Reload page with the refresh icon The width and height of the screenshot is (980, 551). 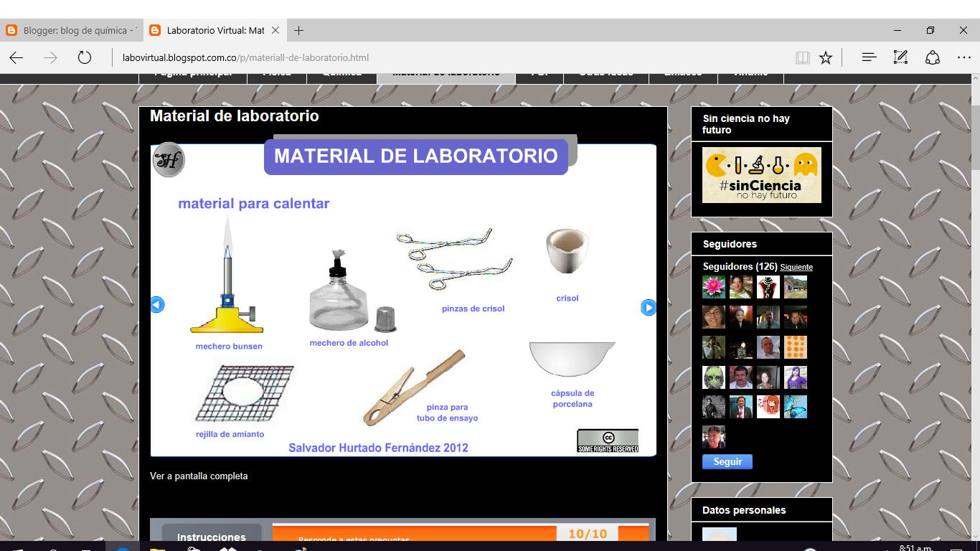[85, 58]
